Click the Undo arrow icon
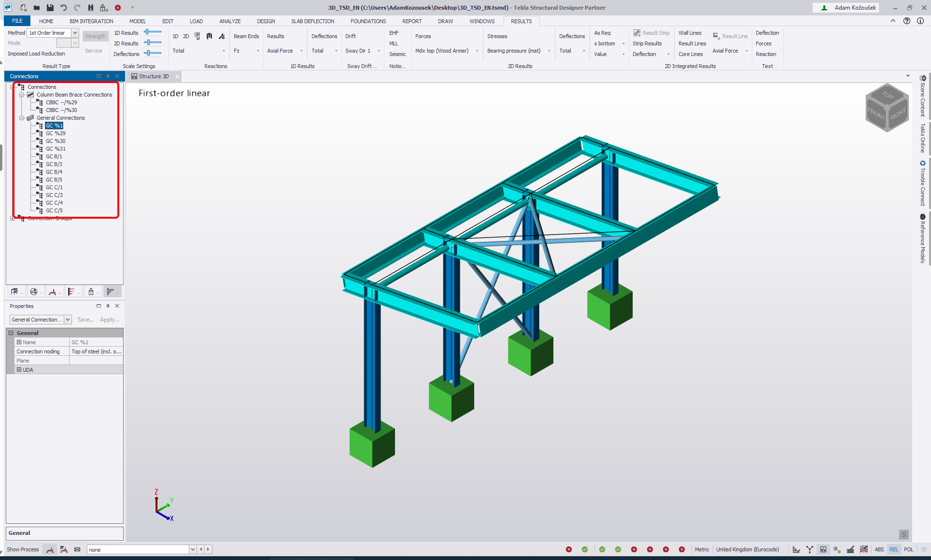 pyautogui.click(x=64, y=8)
